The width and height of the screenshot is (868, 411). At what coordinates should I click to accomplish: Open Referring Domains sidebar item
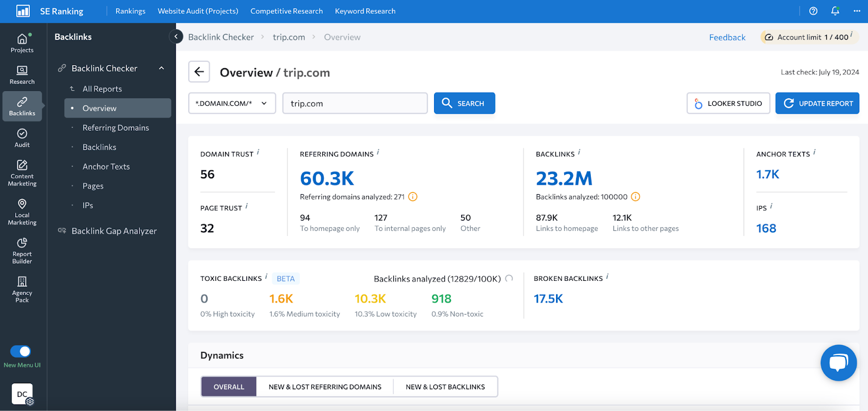(116, 127)
